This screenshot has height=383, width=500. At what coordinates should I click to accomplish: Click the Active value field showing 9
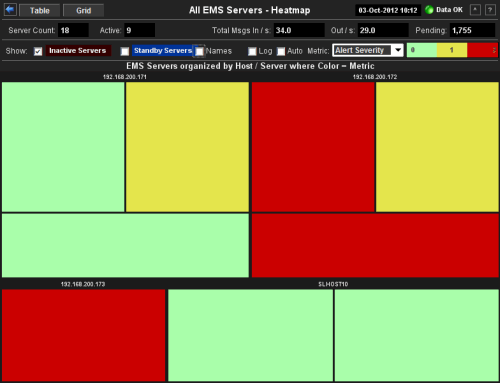[x=139, y=30]
